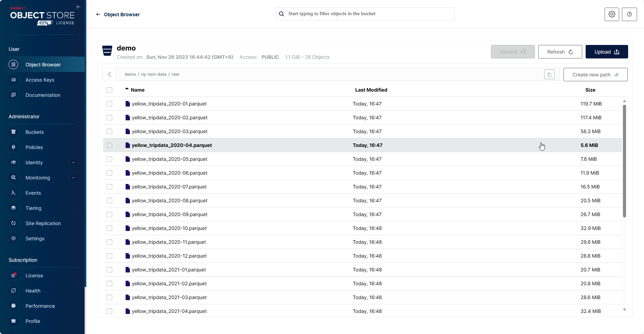Toggle the select-all checkbox in the header row
Image resolution: width=644 pixels, height=334 pixels.
(109, 90)
